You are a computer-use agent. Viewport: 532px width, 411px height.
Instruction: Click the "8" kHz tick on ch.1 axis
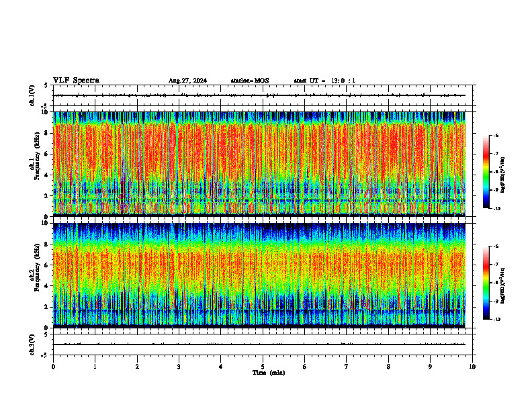pos(47,133)
